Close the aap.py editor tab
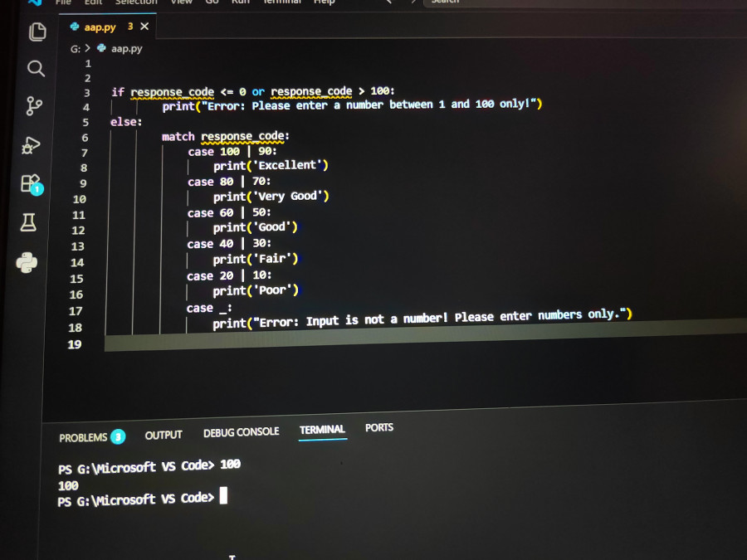 [x=144, y=27]
